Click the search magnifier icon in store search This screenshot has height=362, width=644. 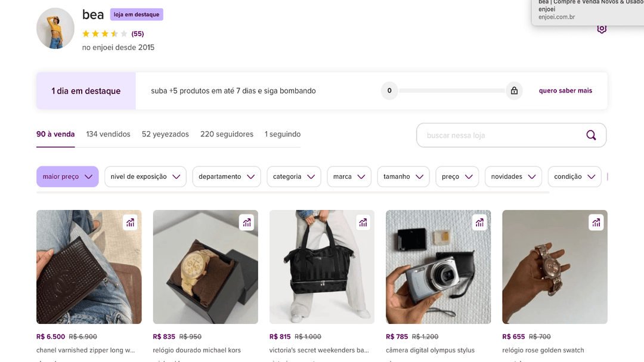591,135
